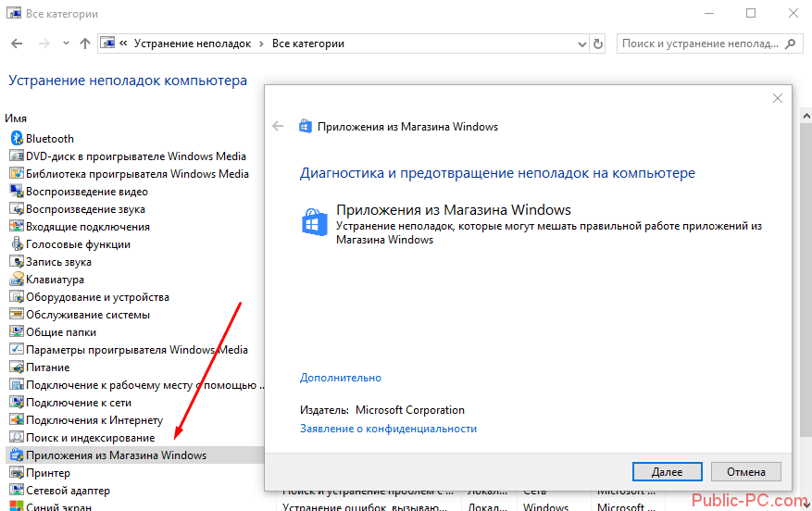Select the Голосовые функции entry text

click(x=78, y=243)
